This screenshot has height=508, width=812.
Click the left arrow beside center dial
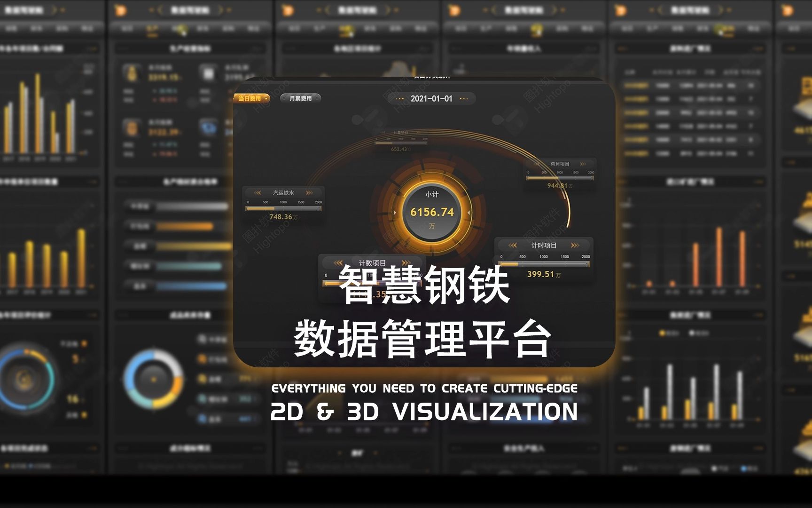click(395, 213)
